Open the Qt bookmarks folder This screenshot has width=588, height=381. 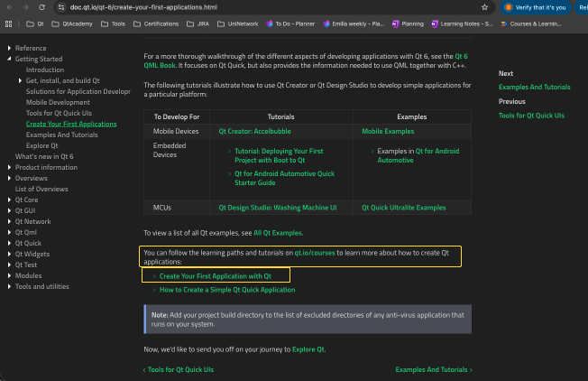[35, 23]
